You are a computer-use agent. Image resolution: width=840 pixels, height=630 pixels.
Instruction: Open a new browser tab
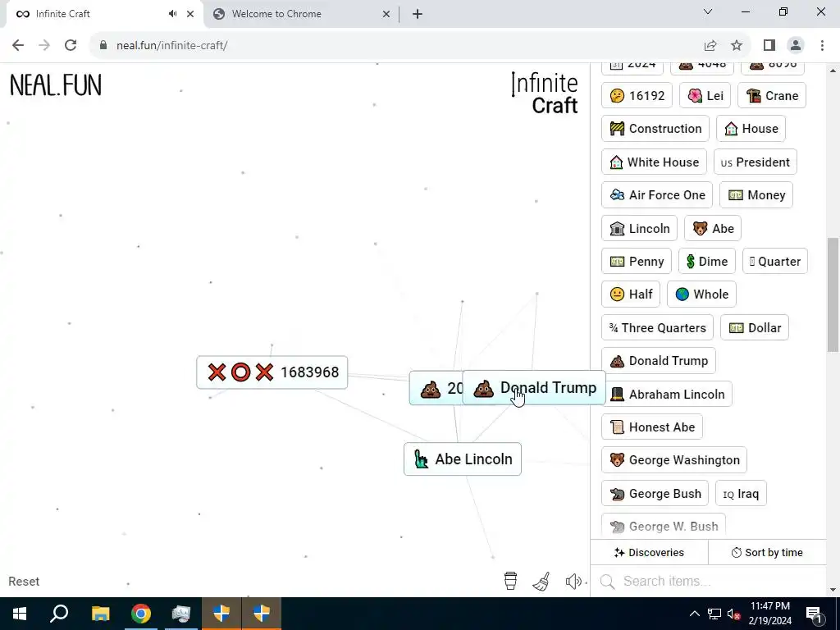pos(418,14)
